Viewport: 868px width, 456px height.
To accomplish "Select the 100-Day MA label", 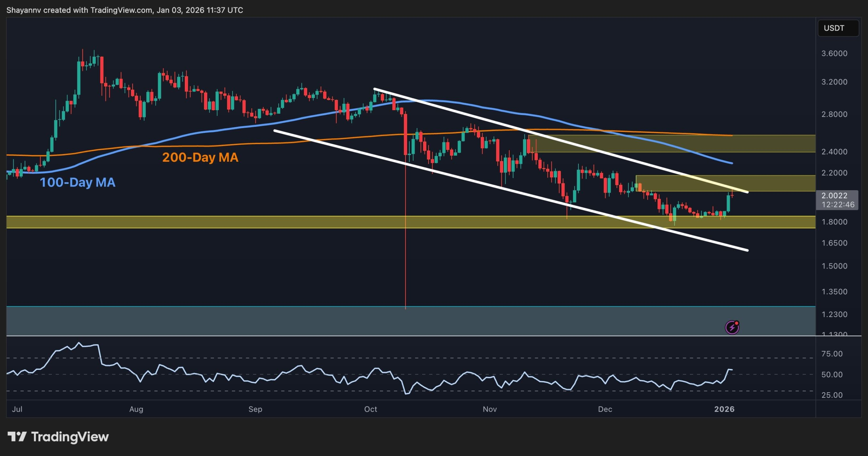I will pyautogui.click(x=78, y=182).
